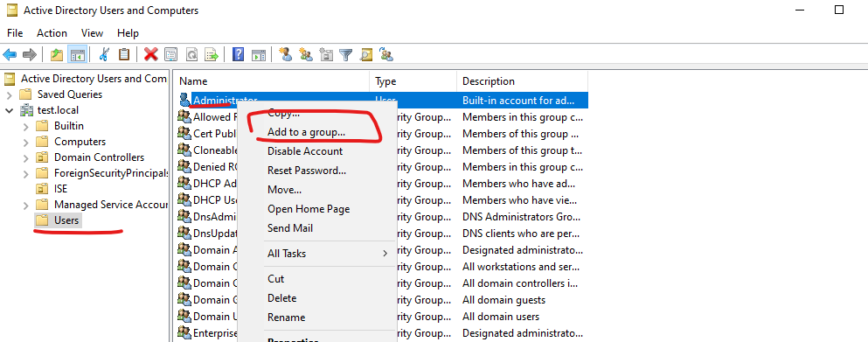Toggle the Action Pane toolbar icon
This screenshot has width=868, height=342.
259,54
